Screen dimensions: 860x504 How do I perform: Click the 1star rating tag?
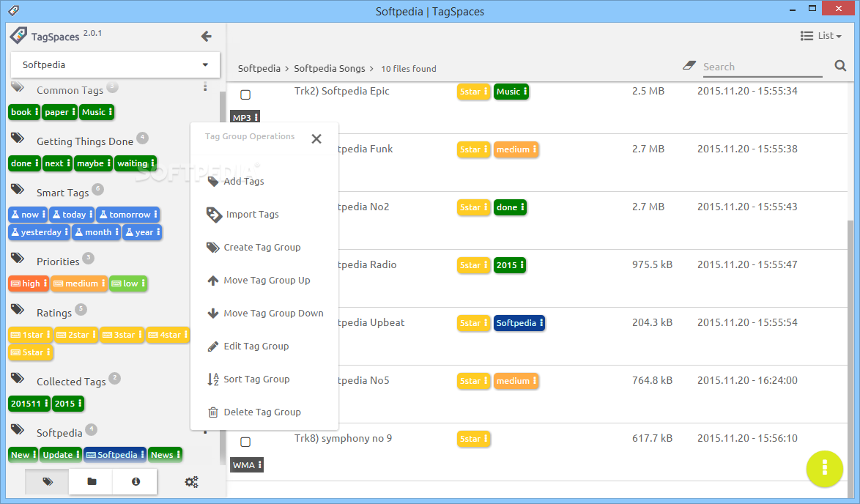pos(30,335)
